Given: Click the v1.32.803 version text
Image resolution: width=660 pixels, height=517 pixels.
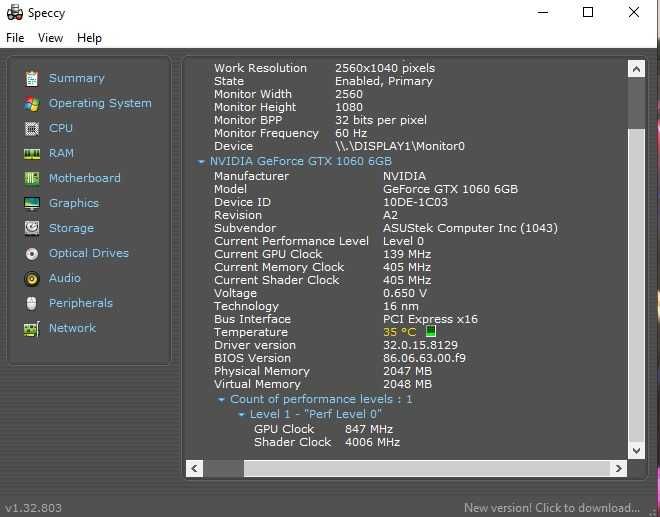Looking at the screenshot, I should (34, 508).
